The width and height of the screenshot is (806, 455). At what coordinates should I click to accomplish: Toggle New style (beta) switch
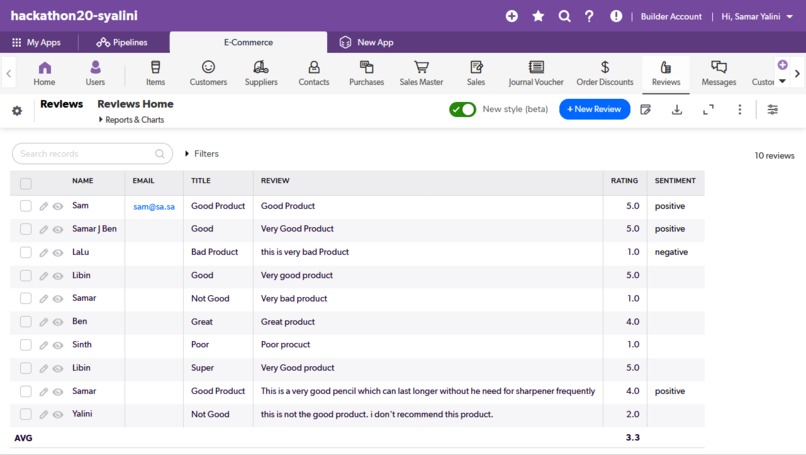pyautogui.click(x=462, y=110)
